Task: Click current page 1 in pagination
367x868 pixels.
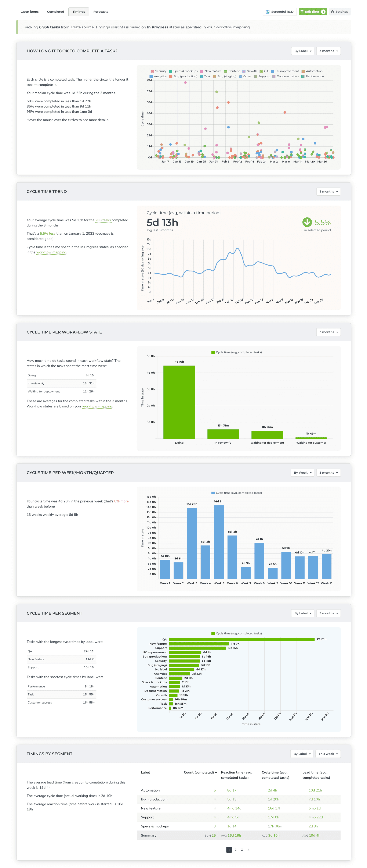Action: tap(229, 850)
